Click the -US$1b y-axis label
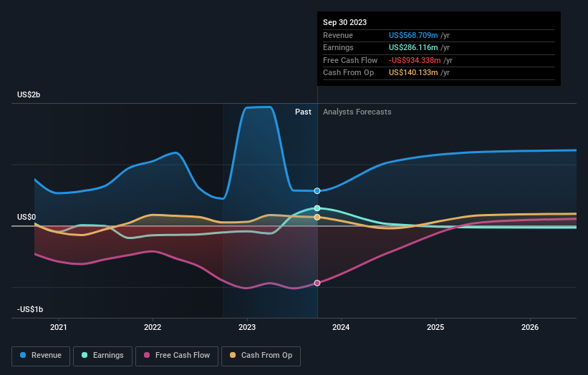This screenshot has height=375, width=588. [30, 309]
